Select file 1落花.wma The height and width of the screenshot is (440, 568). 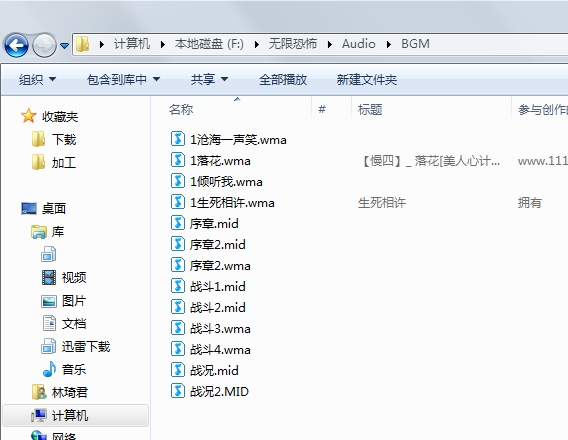[210, 160]
